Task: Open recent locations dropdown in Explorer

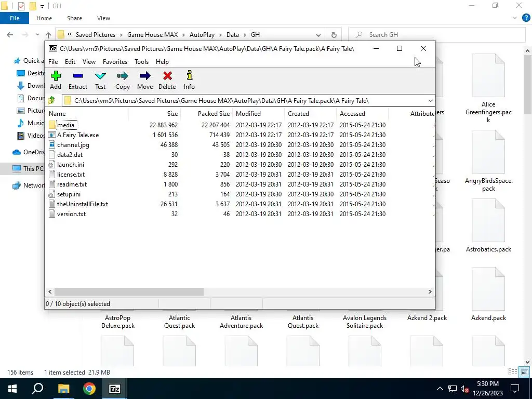Action: [x=37, y=35]
